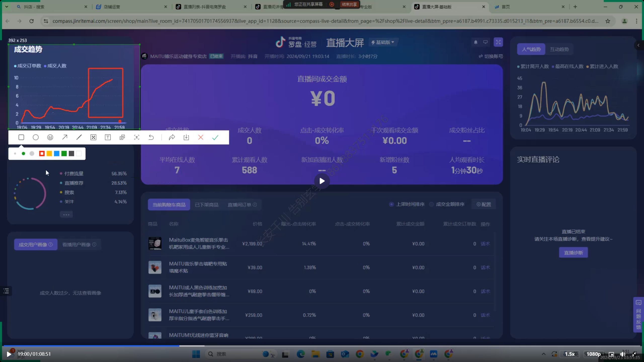The width and height of the screenshot is (644, 362).
Task: Save screenshot using download icon
Action: (x=186, y=137)
